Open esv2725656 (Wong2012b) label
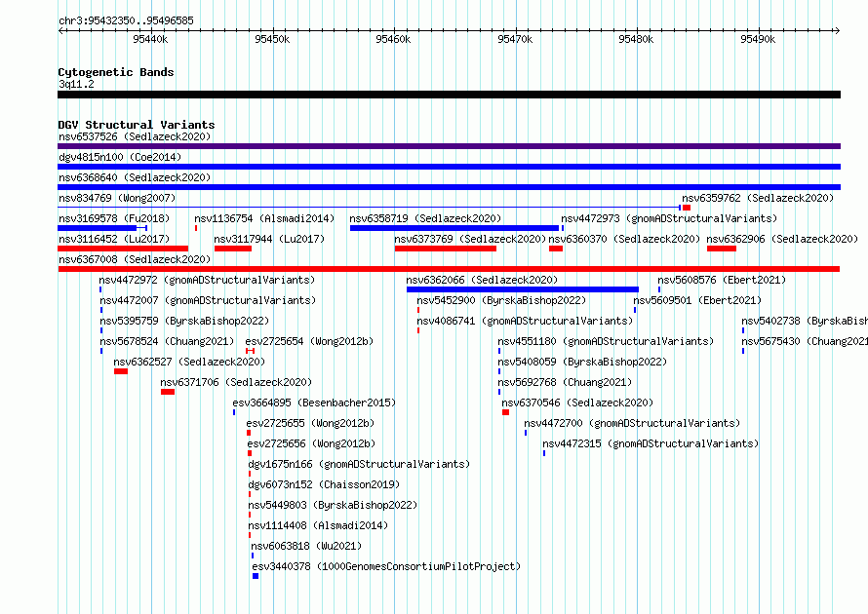 point(311,443)
